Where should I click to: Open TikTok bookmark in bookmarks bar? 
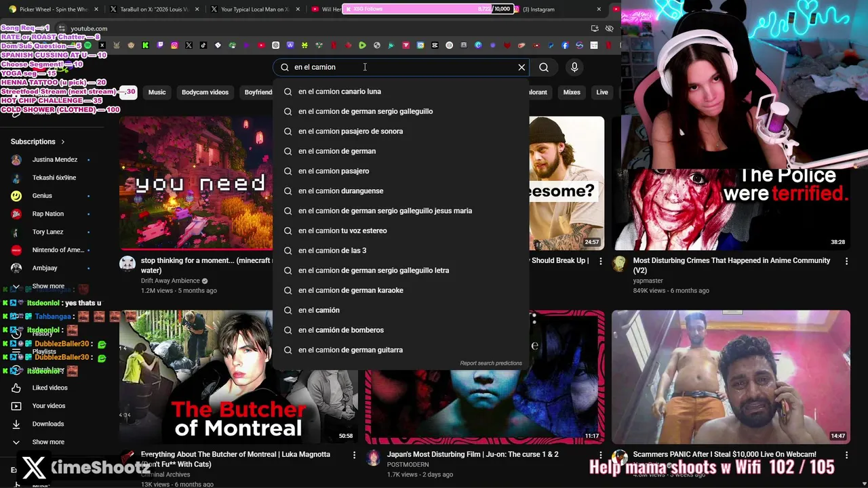coord(203,45)
